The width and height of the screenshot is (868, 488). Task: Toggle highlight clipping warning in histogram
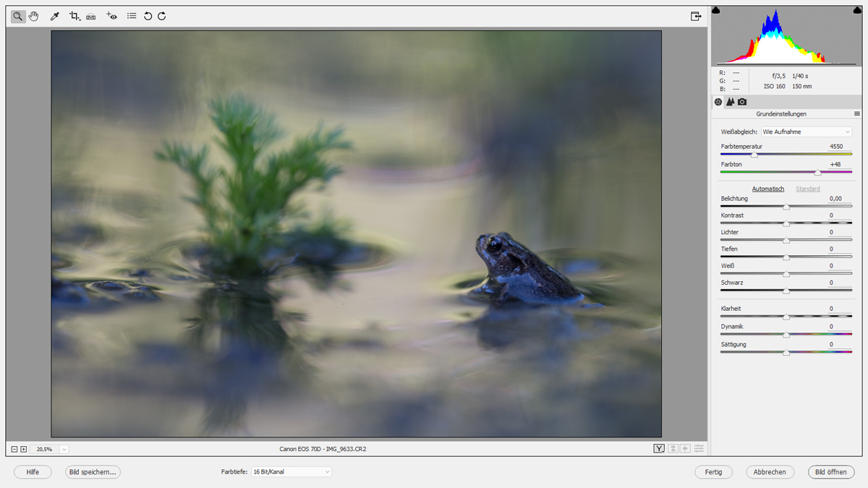pyautogui.click(x=857, y=11)
